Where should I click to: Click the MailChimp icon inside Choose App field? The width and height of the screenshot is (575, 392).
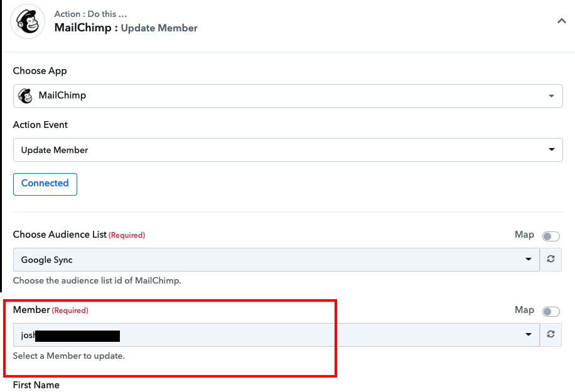pyautogui.click(x=25, y=96)
